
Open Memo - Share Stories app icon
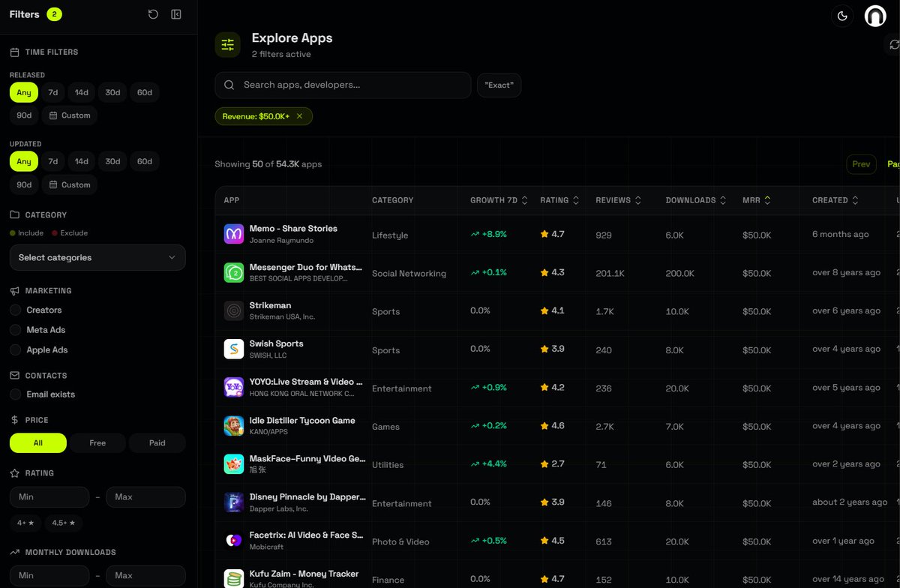pyautogui.click(x=234, y=234)
